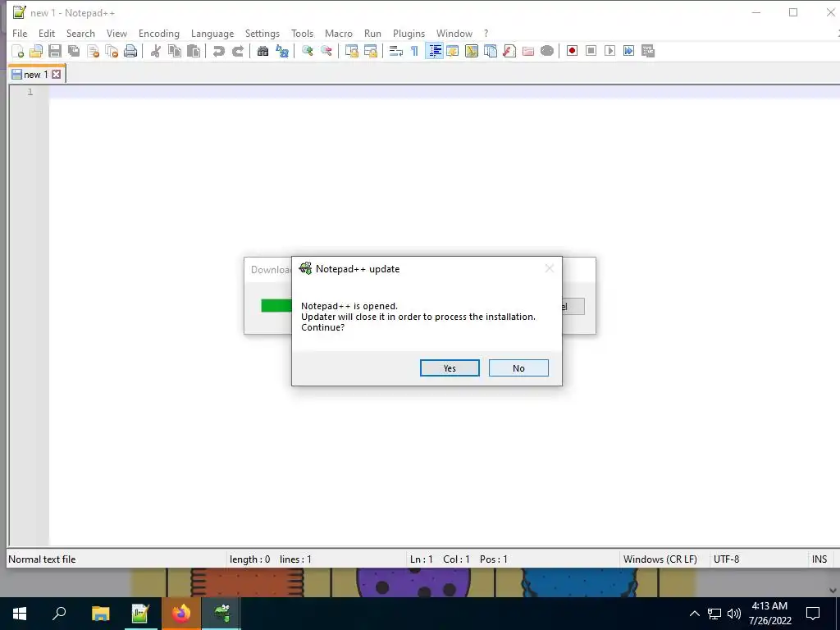Open the Edit menu
840x630 pixels.
(x=47, y=33)
